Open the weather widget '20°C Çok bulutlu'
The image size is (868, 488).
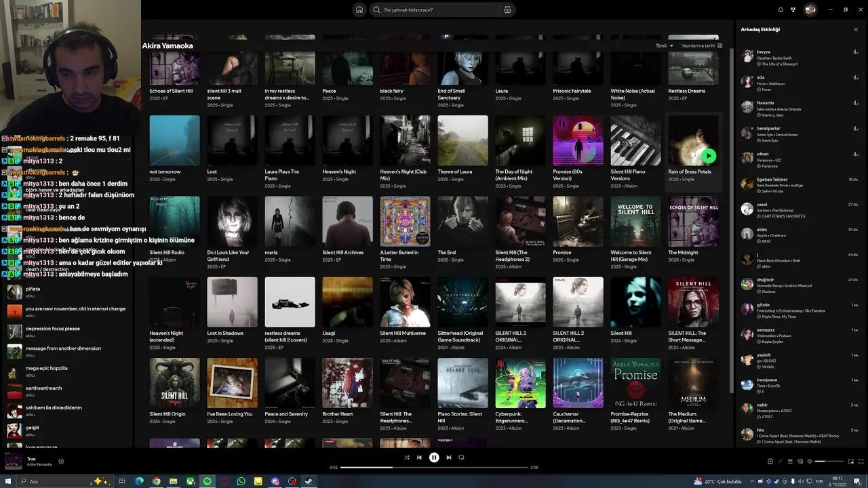[717, 481]
